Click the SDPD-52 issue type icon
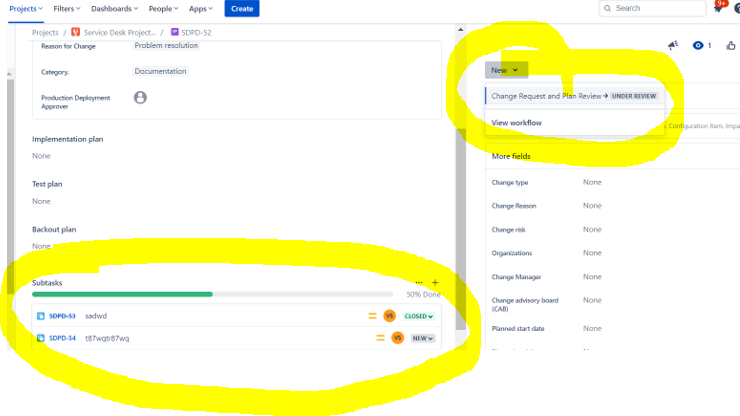 pos(175,32)
